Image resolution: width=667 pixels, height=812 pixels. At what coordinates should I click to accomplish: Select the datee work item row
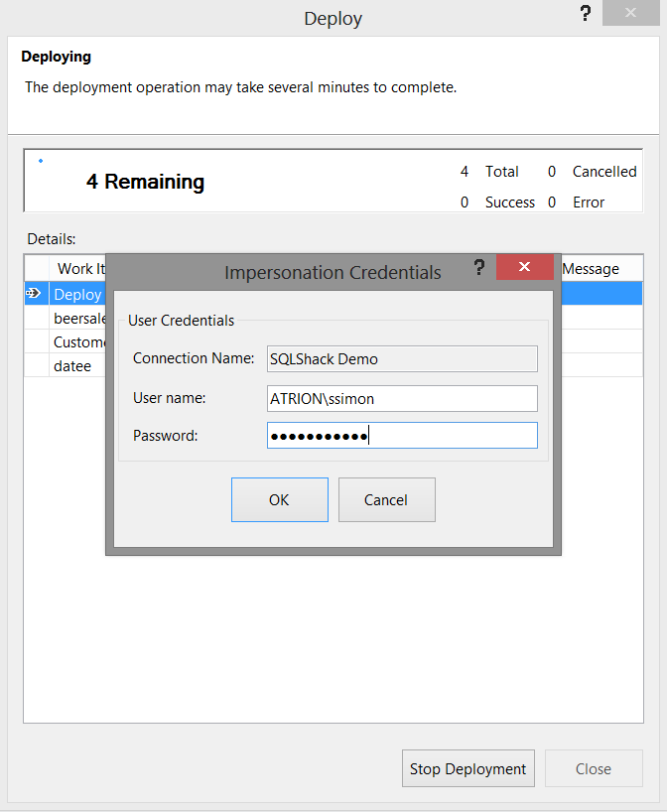click(x=72, y=365)
